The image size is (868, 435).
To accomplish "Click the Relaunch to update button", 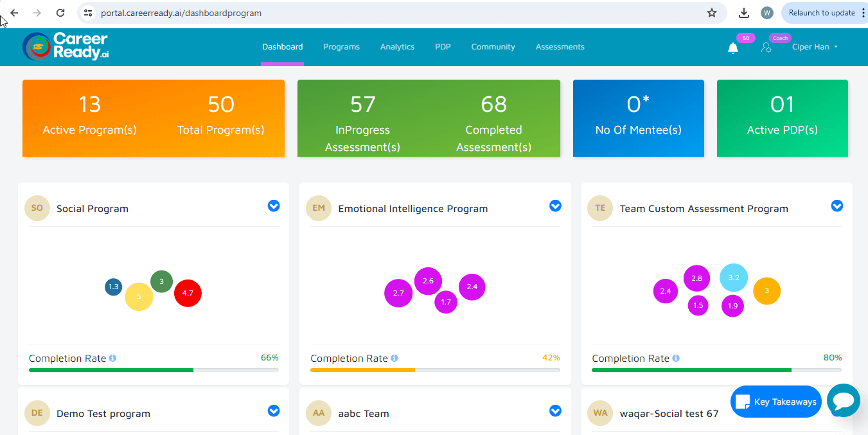I will pos(821,13).
